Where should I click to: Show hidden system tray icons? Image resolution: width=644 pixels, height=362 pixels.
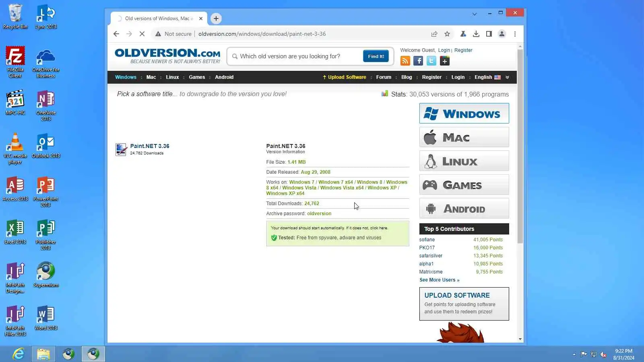coord(574,354)
